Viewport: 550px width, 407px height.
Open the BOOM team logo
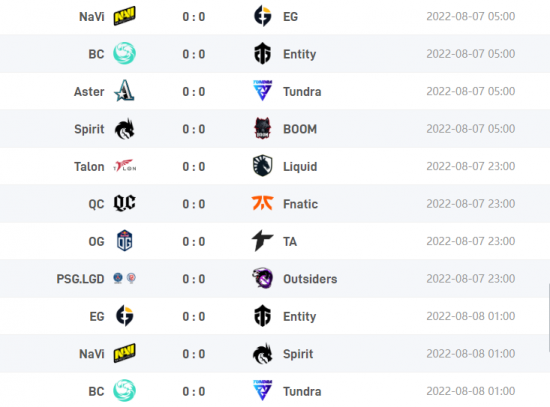262,128
